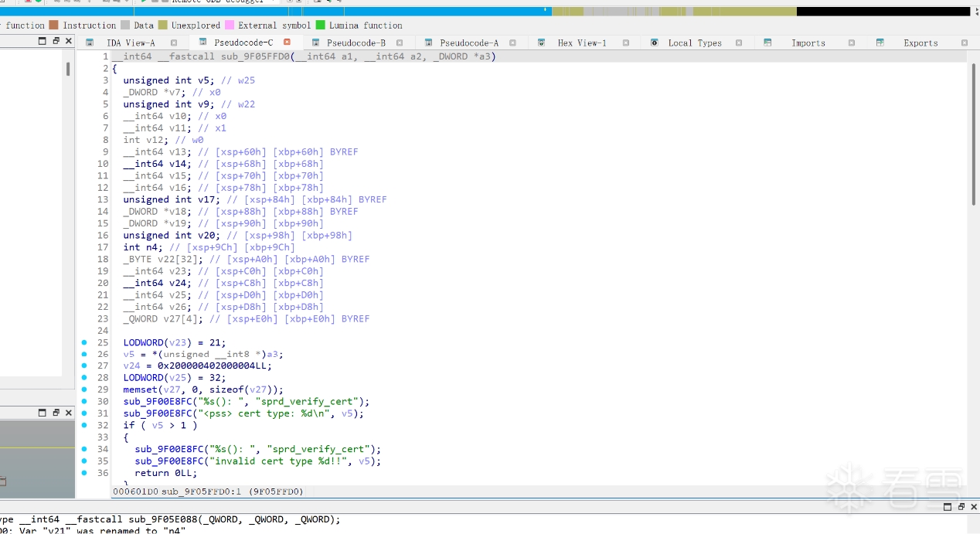Click the External symbol pink swatch
Viewport: 980px width, 534px height.
230,26
